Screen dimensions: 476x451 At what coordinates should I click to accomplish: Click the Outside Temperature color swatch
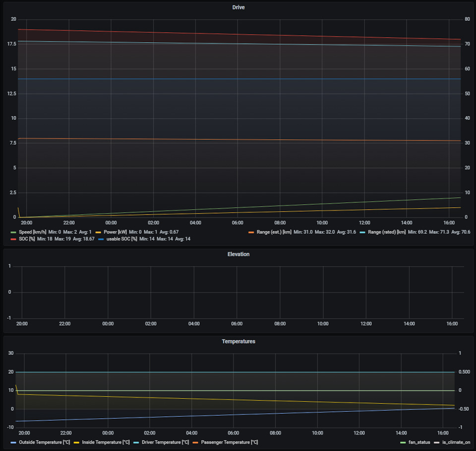coord(13,443)
